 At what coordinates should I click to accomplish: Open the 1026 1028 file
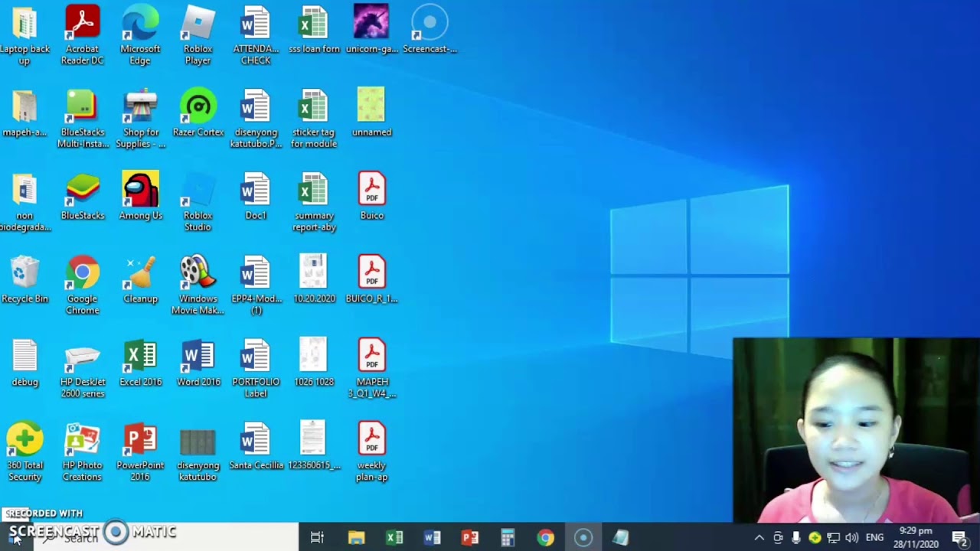click(x=314, y=364)
